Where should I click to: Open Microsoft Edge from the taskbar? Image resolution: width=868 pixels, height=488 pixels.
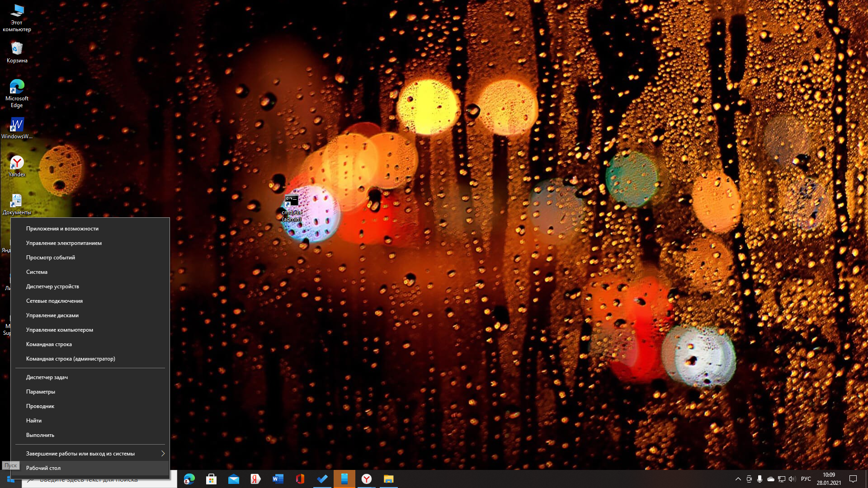(189, 479)
